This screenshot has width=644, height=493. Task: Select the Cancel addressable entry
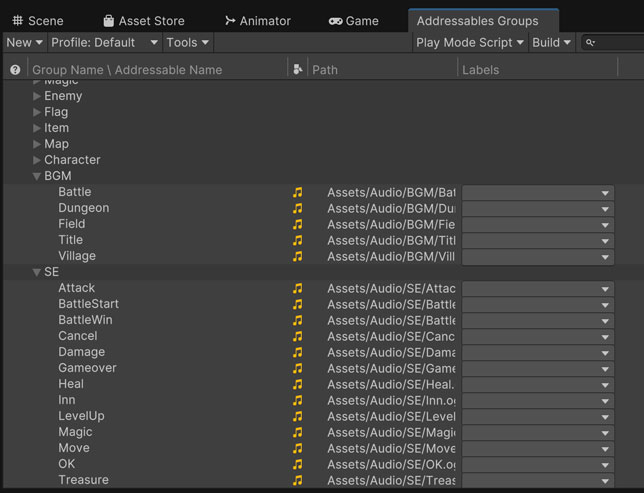coord(78,336)
